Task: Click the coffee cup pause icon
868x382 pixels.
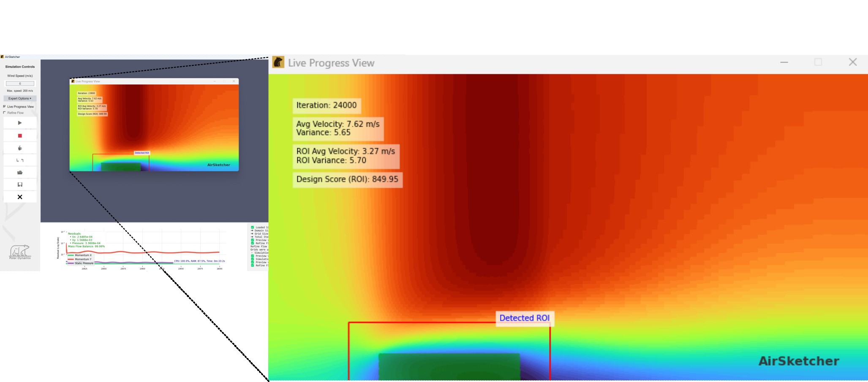Action: pyautogui.click(x=20, y=148)
